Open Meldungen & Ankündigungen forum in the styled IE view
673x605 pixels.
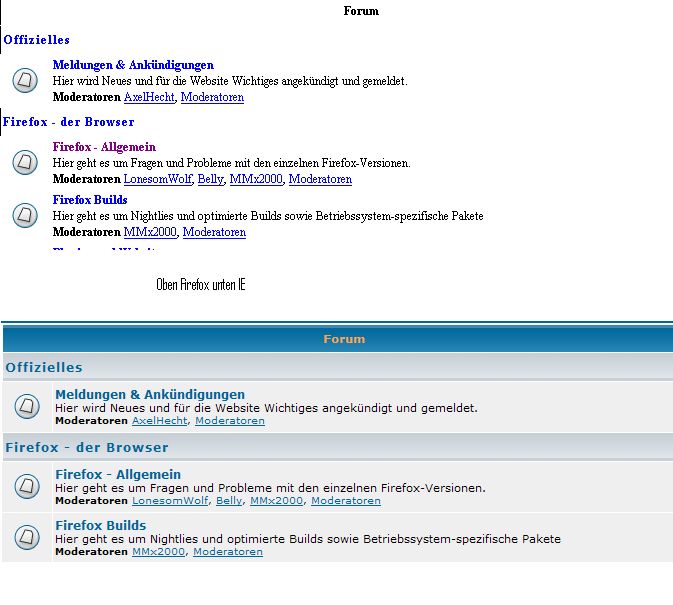tap(150, 394)
